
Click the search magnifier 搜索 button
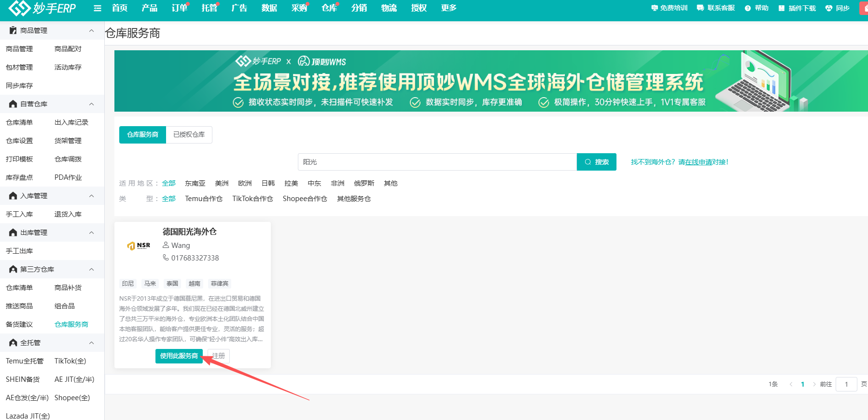pyautogui.click(x=597, y=162)
